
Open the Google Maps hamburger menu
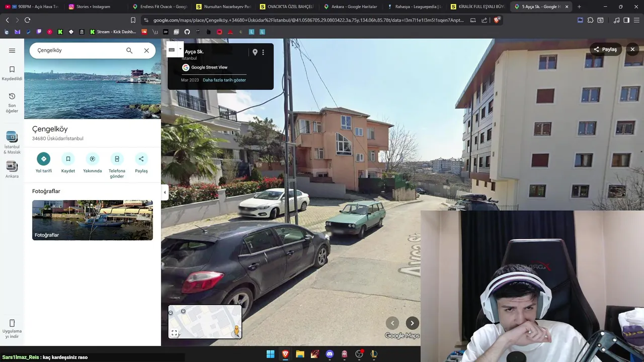[12, 50]
